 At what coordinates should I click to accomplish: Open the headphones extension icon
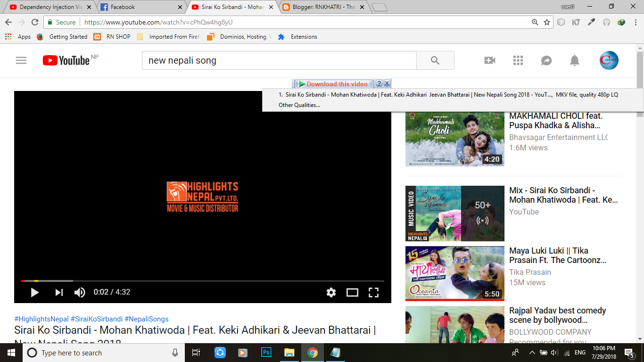[x=606, y=22]
